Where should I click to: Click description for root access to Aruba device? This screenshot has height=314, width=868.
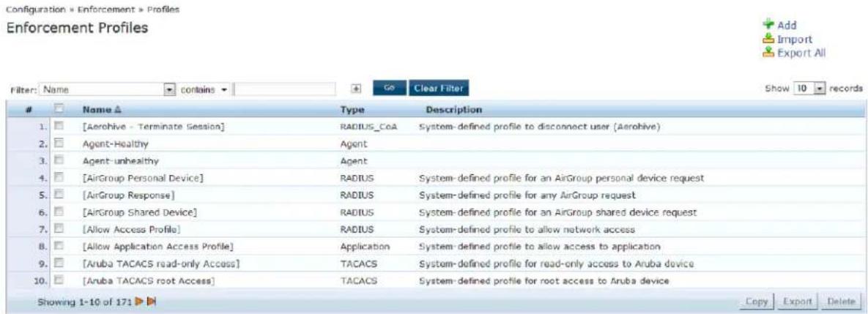[544, 281]
